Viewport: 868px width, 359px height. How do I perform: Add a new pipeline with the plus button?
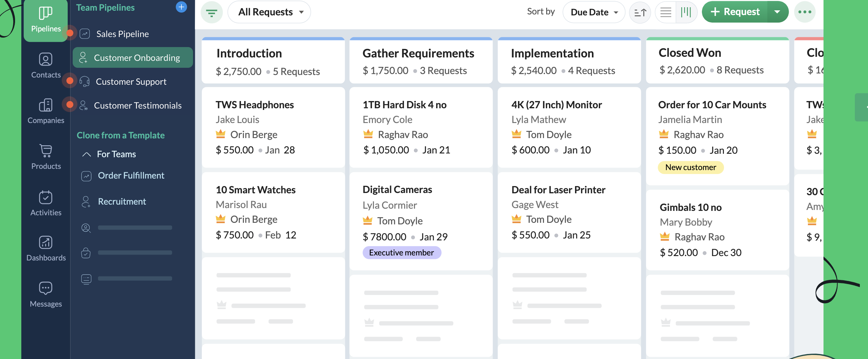click(181, 7)
